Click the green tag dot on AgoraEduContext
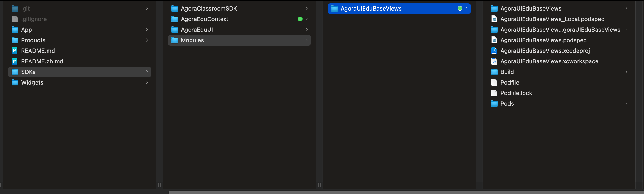The image size is (644, 194). tap(300, 19)
